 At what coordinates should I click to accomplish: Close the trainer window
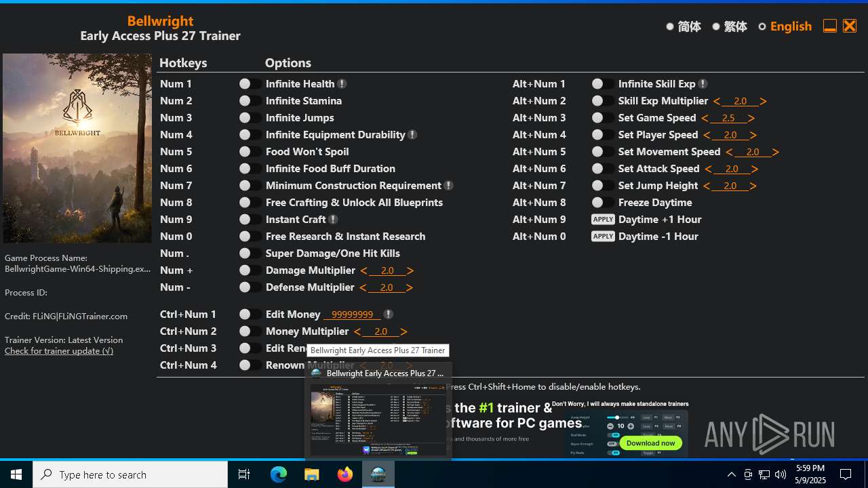tap(850, 26)
